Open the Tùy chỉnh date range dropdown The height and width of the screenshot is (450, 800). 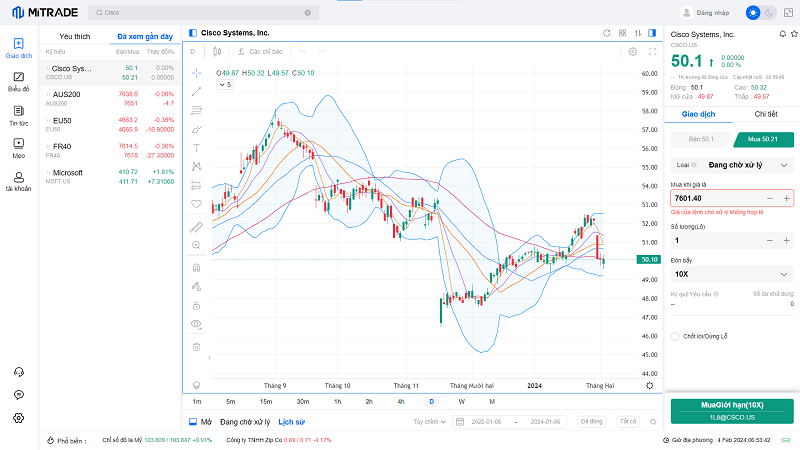pyautogui.click(x=431, y=422)
